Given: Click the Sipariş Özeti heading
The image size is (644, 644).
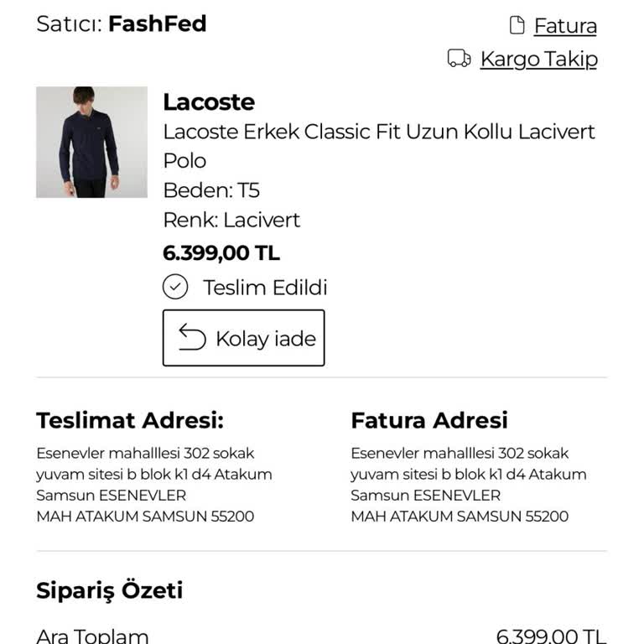Looking at the screenshot, I should coord(109,590).
